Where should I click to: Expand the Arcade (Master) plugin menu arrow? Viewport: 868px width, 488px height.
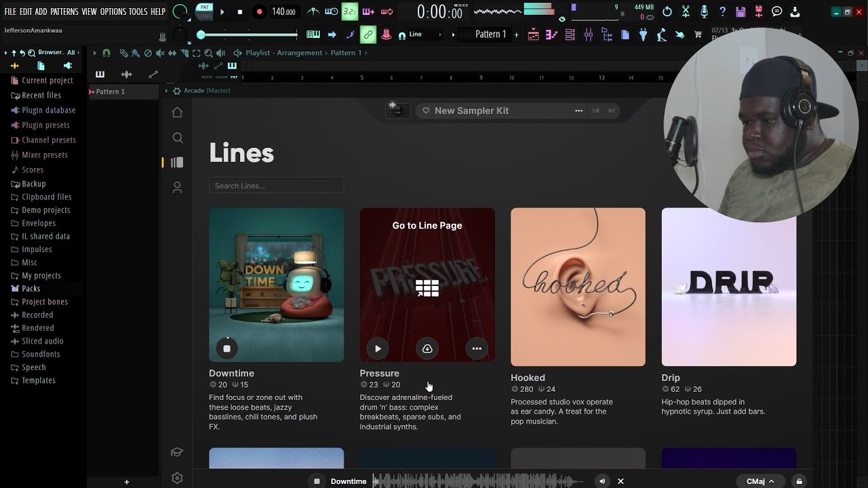point(166,91)
